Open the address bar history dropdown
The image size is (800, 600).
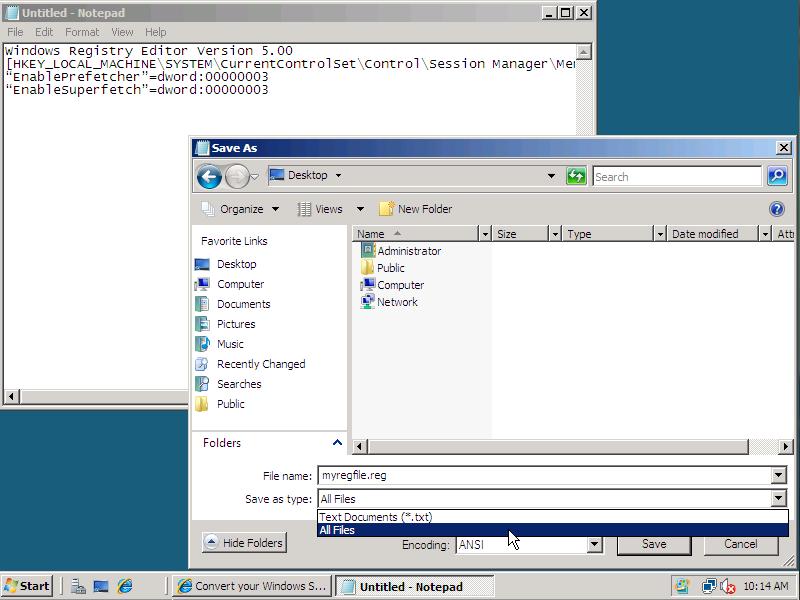tap(551, 176)
